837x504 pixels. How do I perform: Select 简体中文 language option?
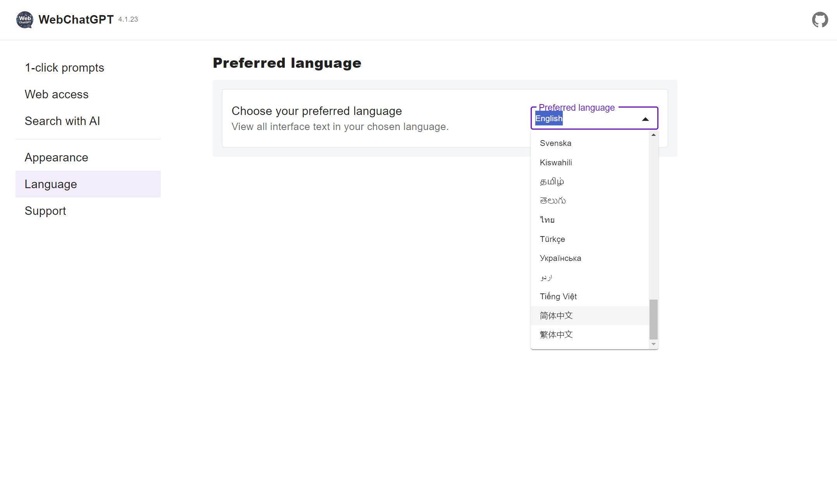click(x=590, y=316)
